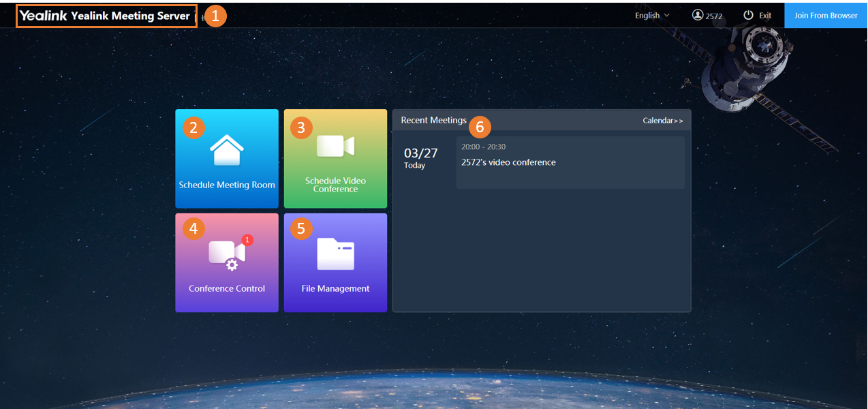This screenshot has width=868, height=409.
Task: Select the Schedule Meeting Room tile label
Action: click(x=227, y=185)
